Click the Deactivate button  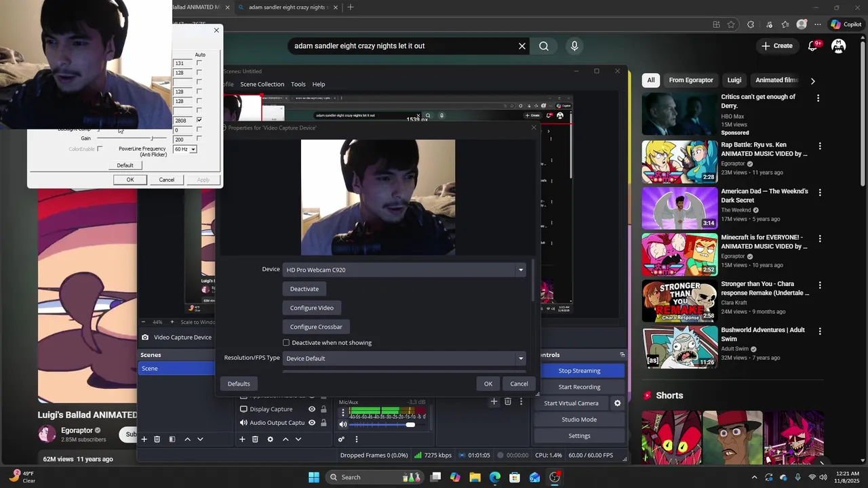coord(304,289)
